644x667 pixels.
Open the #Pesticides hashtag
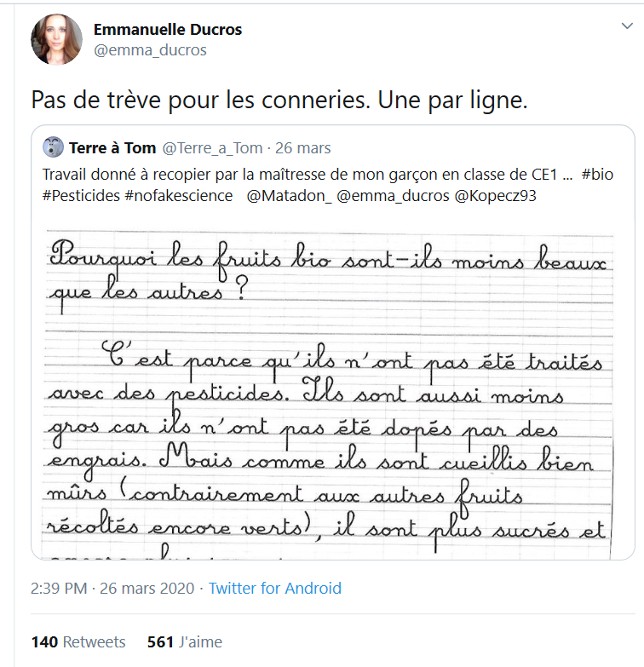coord(79,196)
